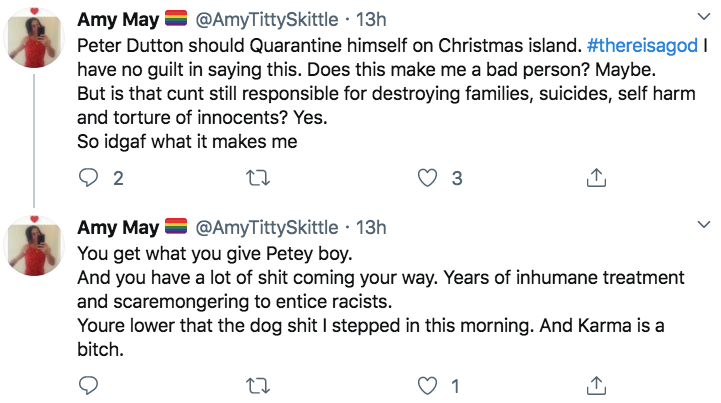This screenshot has height=403, width=721.
Task: Reply to the 'Petey boy' tweet
Action: pos(88,384)
